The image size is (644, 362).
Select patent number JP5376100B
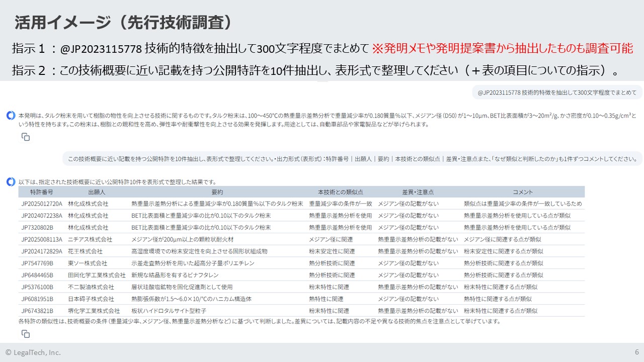coord(37,287)
